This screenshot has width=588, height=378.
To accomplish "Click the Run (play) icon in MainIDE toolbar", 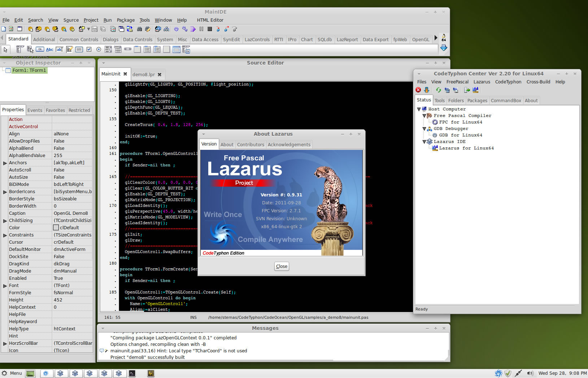I will coord(193,29).
